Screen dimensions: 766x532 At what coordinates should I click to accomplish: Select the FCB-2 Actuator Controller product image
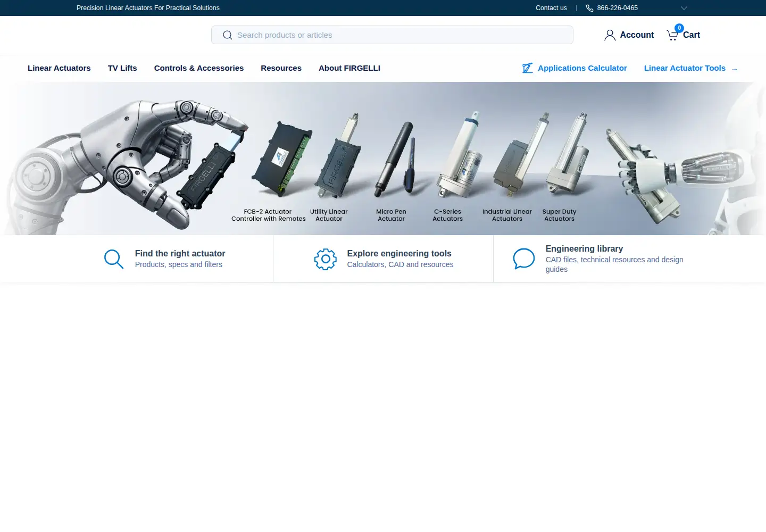[x=281, y=159]
